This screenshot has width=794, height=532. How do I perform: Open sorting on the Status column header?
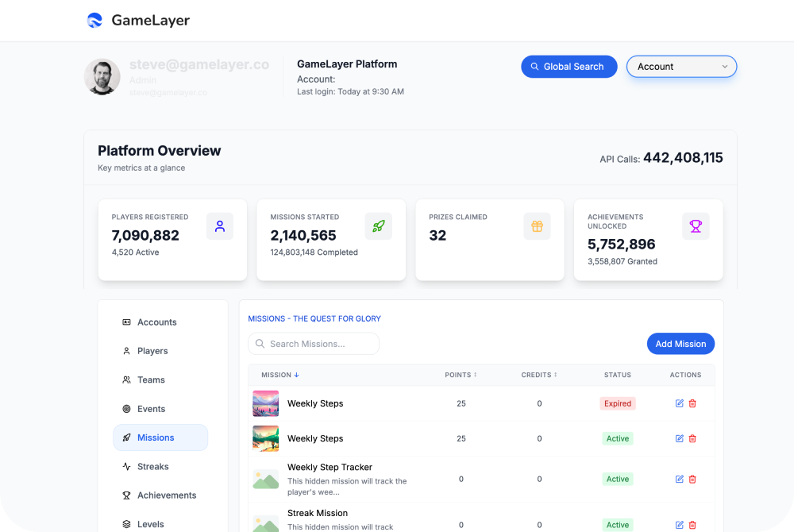(618, 375)
